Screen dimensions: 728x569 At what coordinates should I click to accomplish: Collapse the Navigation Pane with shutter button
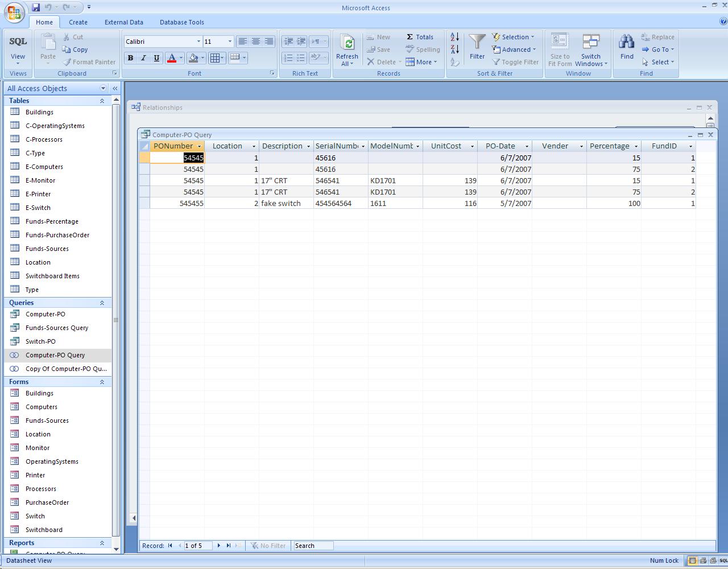click(115, 88)
